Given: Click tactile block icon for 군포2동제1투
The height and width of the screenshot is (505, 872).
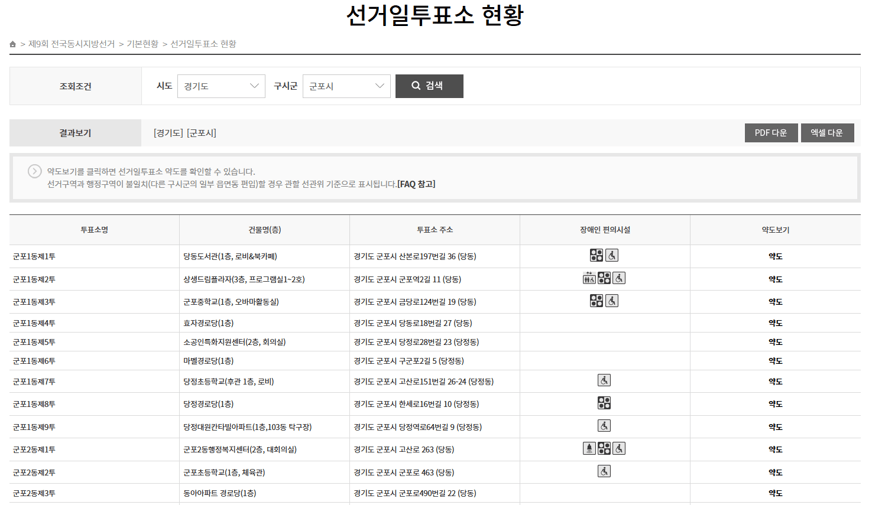Looking at the screenshot, I should 604,448.
